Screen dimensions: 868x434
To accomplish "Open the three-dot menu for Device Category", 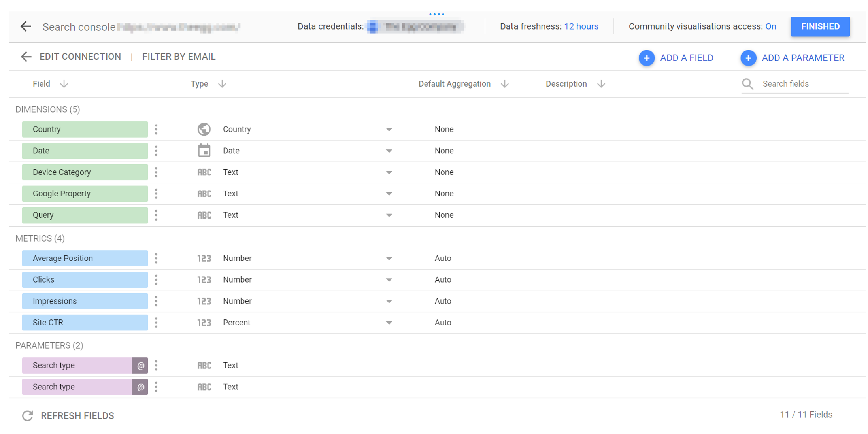I will (156, 172).
